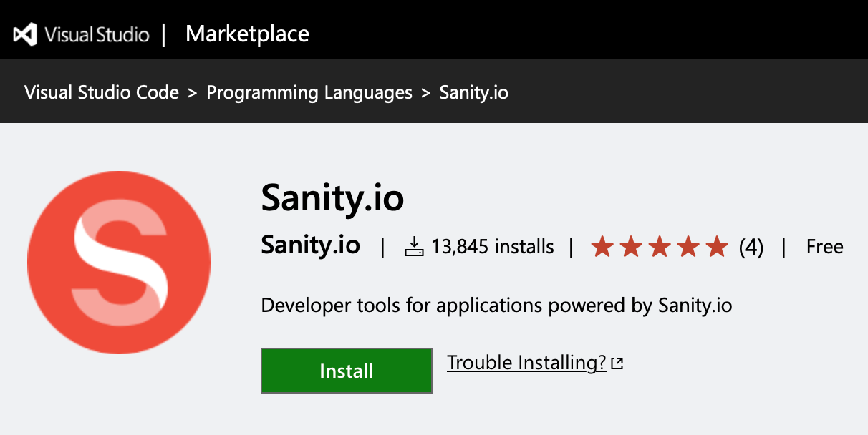Image resolution: width=868 pixels, height=435 pixels.
Task: Select Sanity.io in the breadcrumb trail
Action: click(x=473, y=92)
